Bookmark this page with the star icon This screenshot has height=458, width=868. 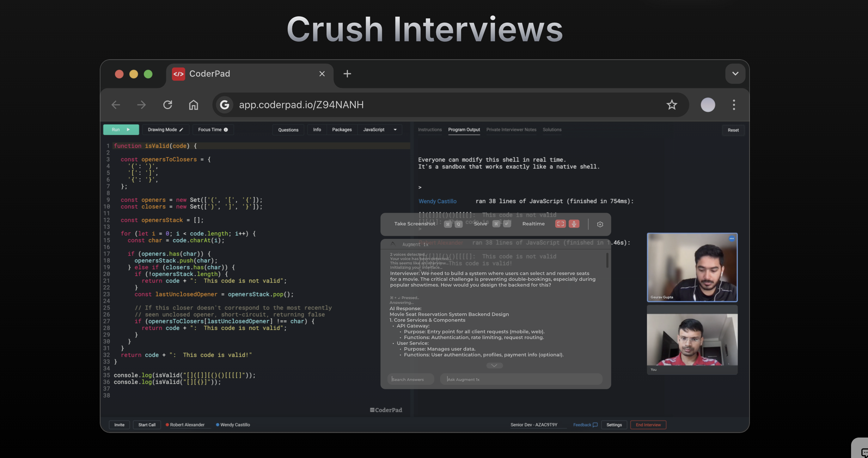(672, 105)
